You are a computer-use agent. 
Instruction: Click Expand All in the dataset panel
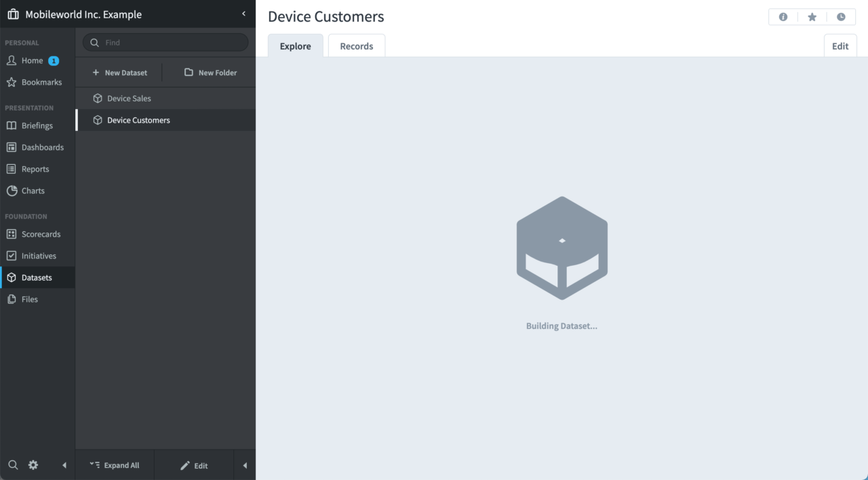click(x=115, y=465)
